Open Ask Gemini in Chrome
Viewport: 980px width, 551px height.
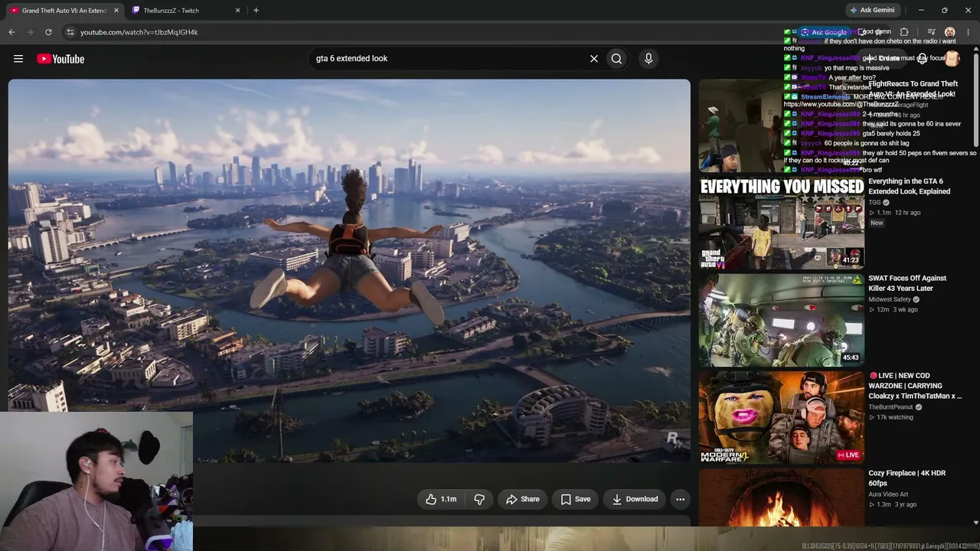(871, 10)
